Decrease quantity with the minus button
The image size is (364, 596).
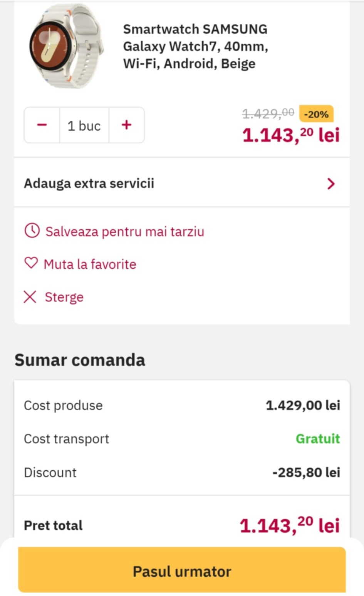42,125
